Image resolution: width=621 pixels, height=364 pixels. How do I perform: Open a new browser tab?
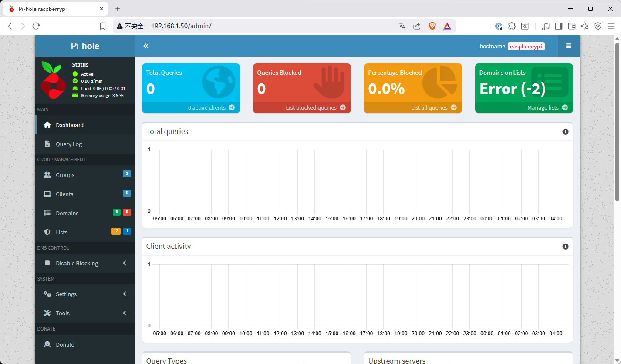coord(118,9)
